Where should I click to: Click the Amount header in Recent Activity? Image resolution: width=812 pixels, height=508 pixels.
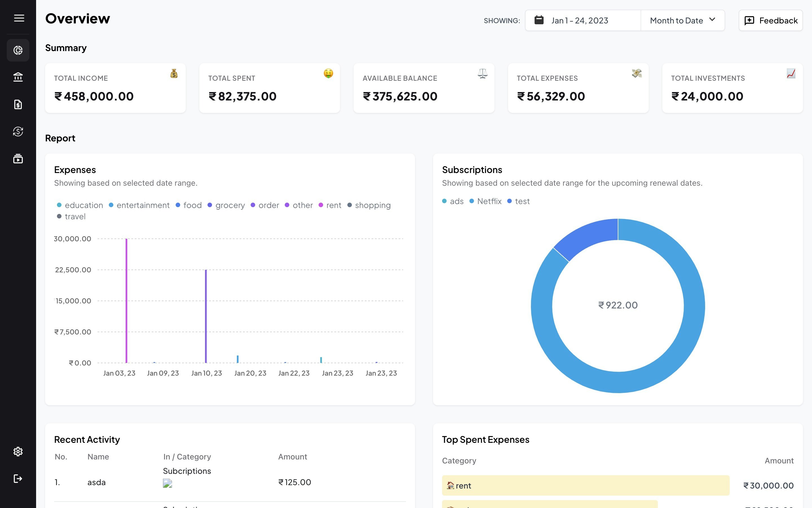click(x=293, y=457)
